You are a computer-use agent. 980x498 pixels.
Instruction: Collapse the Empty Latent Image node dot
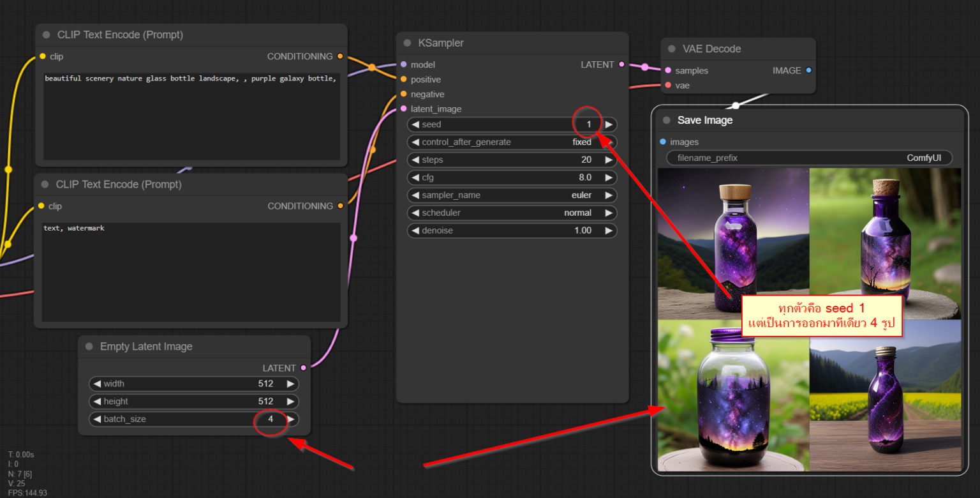pyautogui.click(x=89, y=347)
